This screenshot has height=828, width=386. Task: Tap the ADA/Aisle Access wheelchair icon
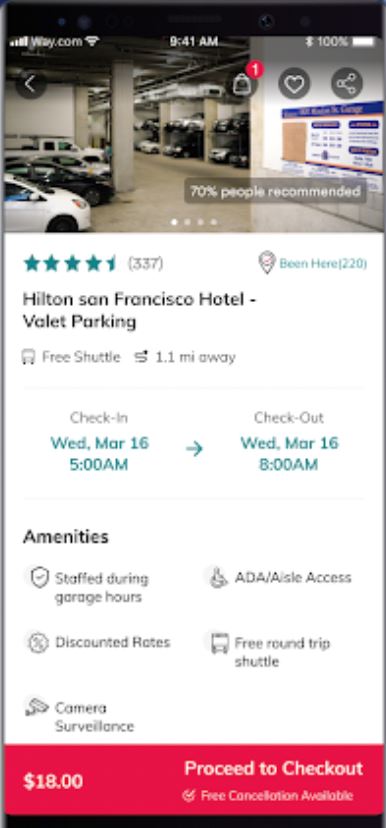coord(217,578)
